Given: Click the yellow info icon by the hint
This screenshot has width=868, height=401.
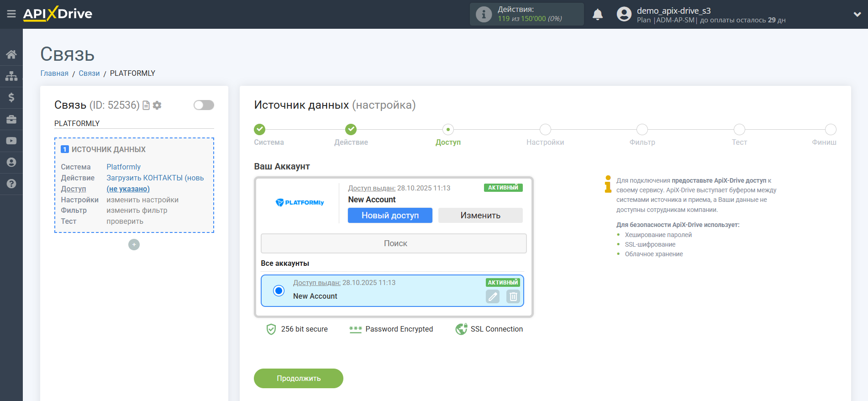Looking at the screenshot, I should (608, 184).
